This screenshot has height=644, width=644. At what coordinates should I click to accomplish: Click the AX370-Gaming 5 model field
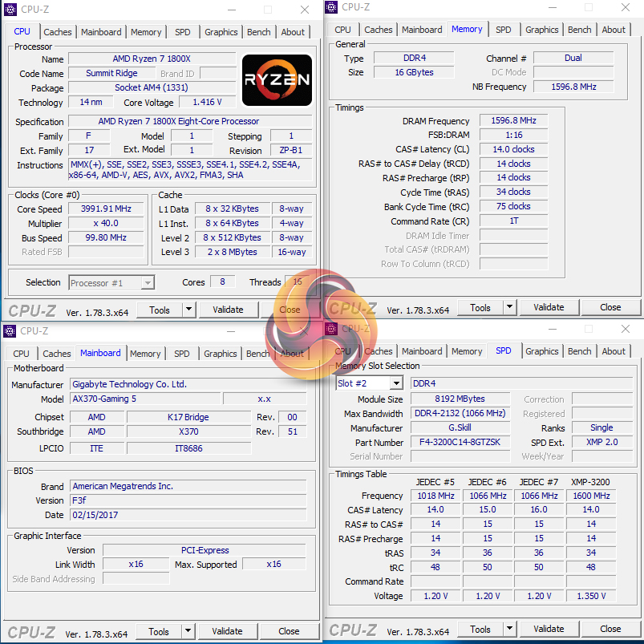[146, 399]
